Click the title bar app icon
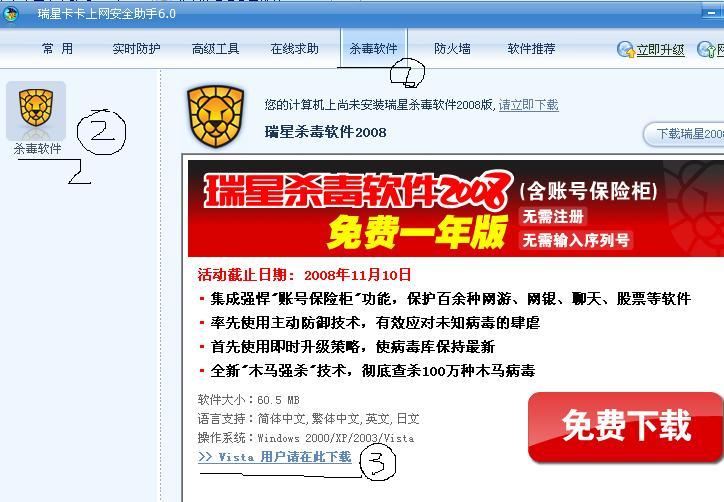This screenshot has height=502, width=724. pos(10,14)
